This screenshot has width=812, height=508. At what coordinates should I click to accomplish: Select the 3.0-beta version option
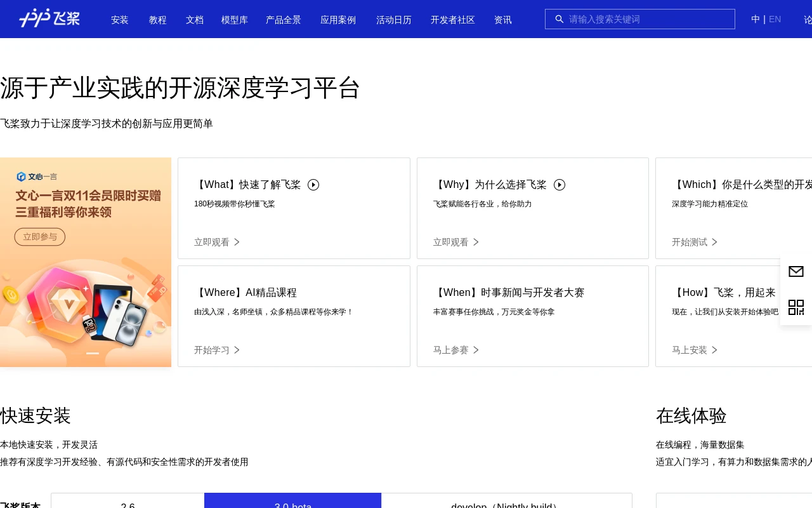click(x=292, y=502)
